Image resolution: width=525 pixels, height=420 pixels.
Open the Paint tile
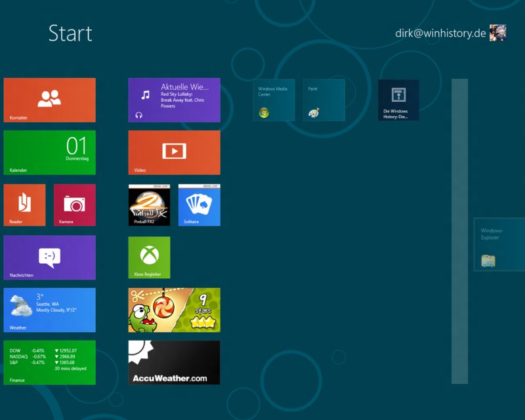pos(324,100)
